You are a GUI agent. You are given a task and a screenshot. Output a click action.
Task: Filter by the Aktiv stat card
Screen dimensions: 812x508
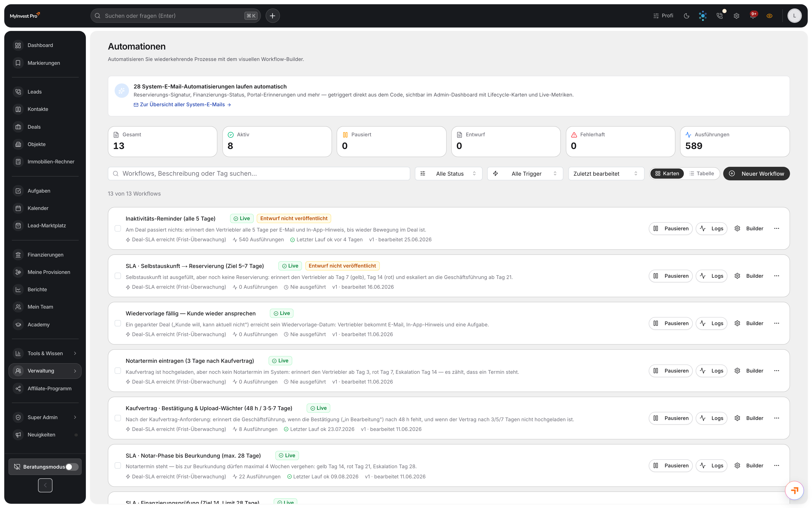point(277,141)
